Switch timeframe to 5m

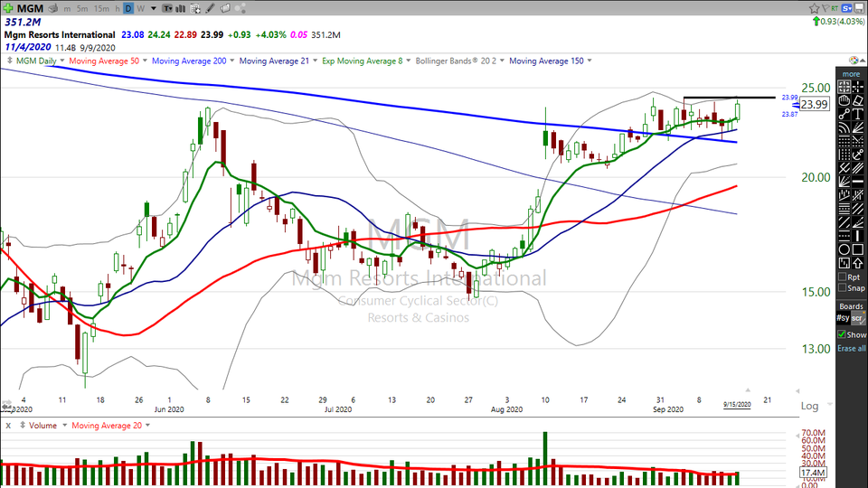coord(82,8)
